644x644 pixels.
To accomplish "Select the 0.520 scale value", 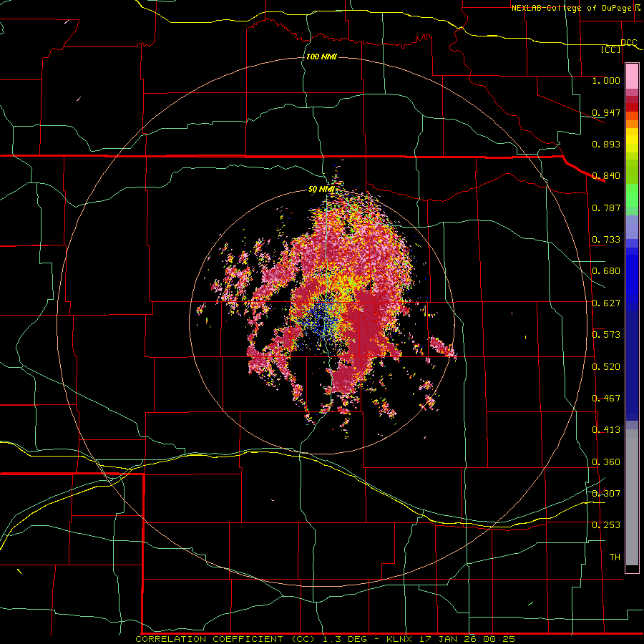I will tap(606, 367).
